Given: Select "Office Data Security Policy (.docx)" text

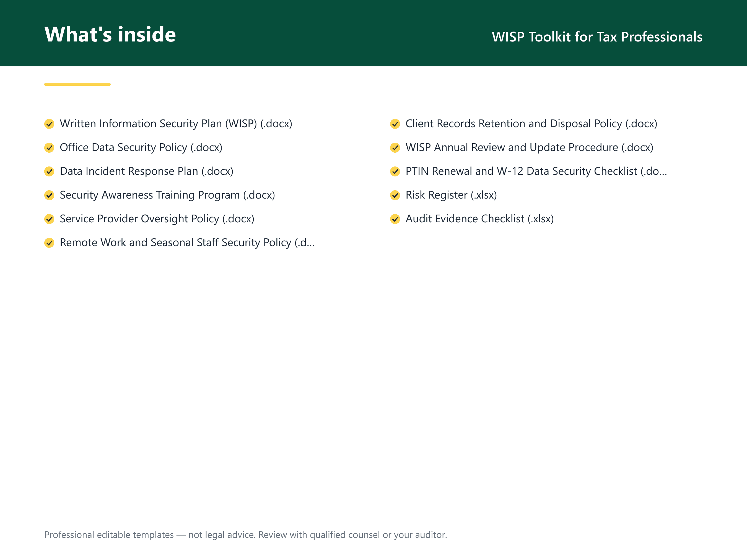Looking at the screenshot, I should tap(141, 147).
